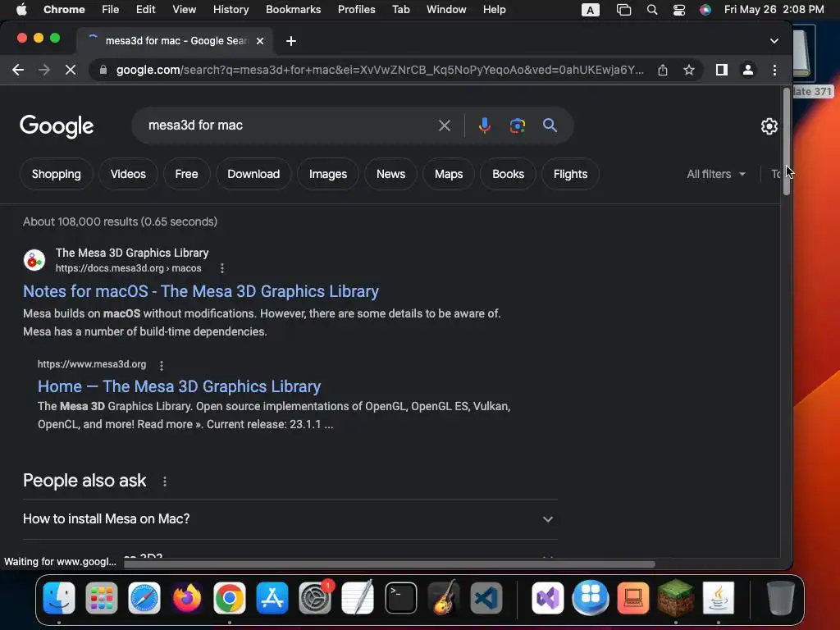
Task: Open the Apple menu
Action: tap(21, 10)
